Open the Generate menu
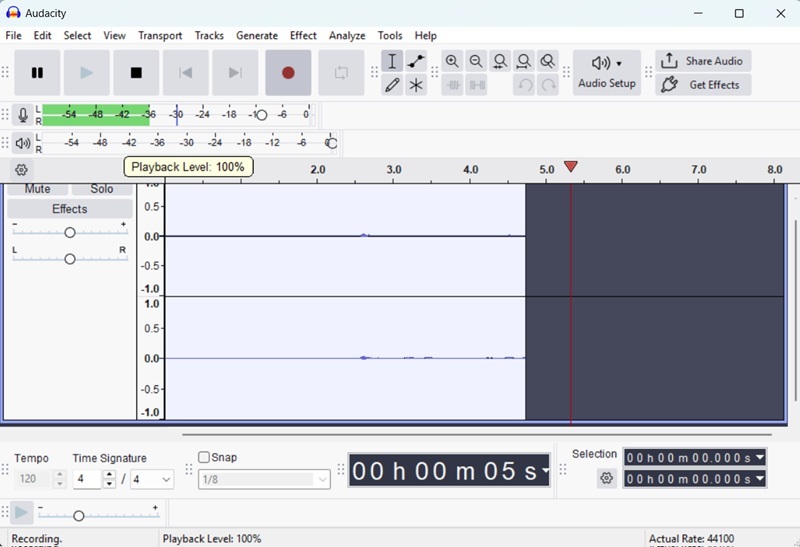Image resolution: width=800 pixels, height=547 pixels. coord(257,35)
